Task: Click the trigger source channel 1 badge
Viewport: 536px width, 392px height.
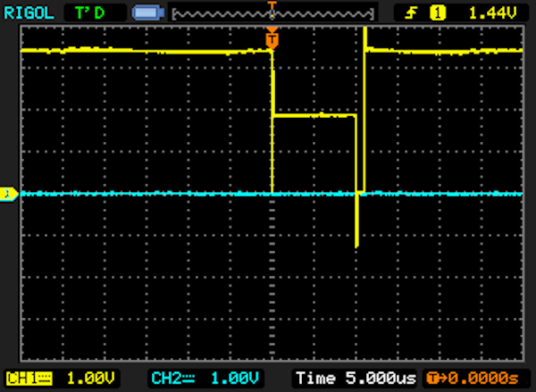Action: coord(438,13)
